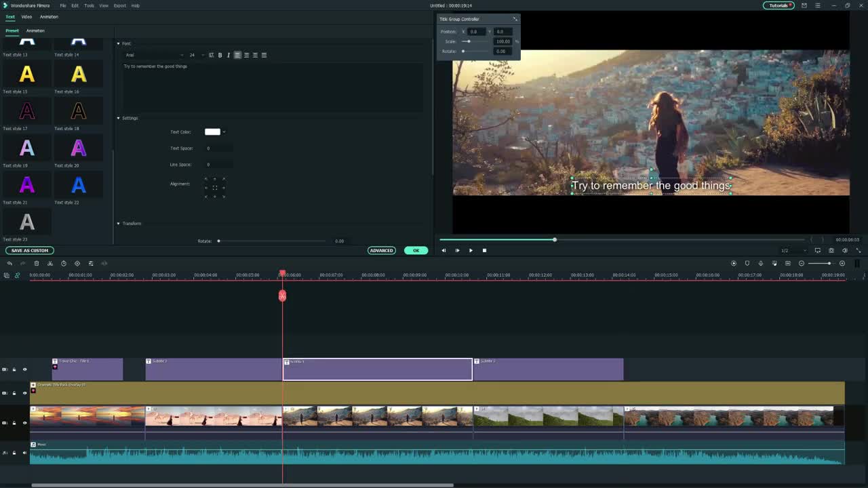Click the preview display monitor settings icon
The width and height of the screenshot is (868, 488).
818,250
